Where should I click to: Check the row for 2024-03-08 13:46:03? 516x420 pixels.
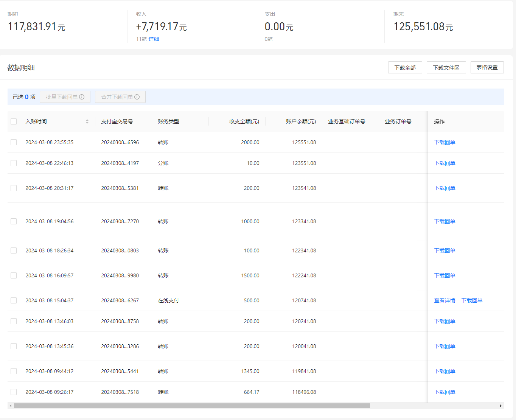coord(14,321)
